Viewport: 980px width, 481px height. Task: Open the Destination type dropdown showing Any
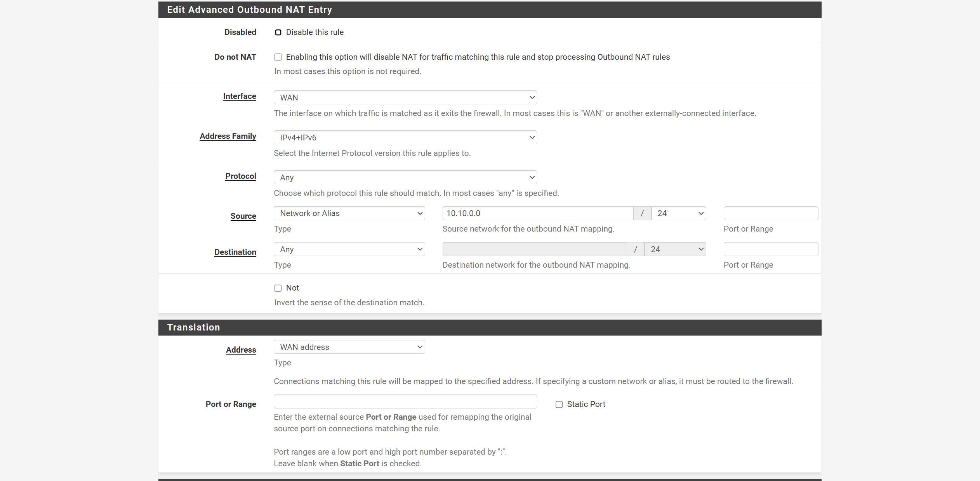click(349, 249)
